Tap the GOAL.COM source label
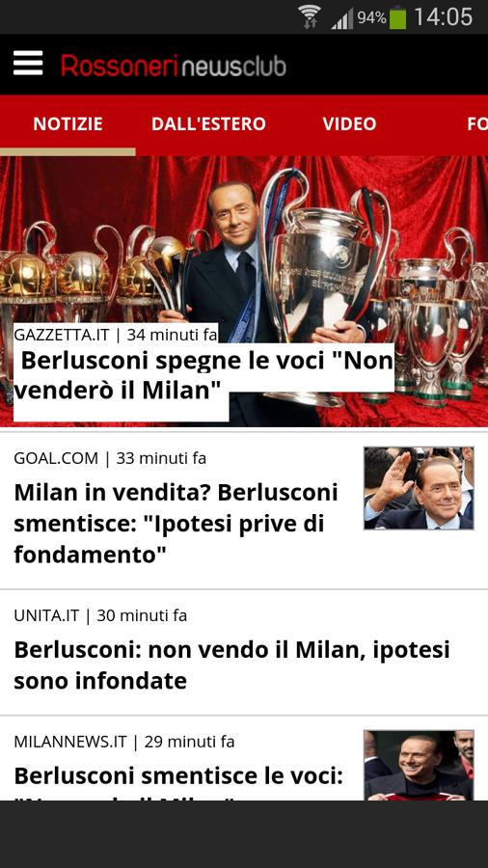The image size is (488, 868). pos(56,458)
